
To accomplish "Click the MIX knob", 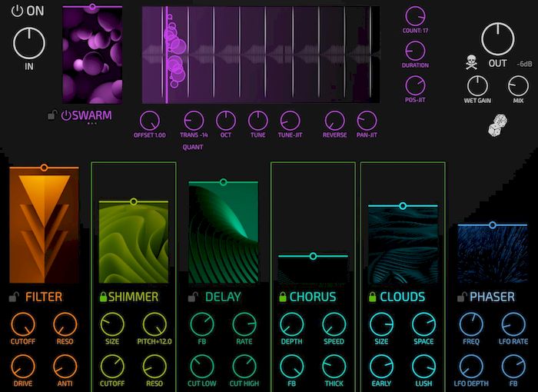I will 518,86.
